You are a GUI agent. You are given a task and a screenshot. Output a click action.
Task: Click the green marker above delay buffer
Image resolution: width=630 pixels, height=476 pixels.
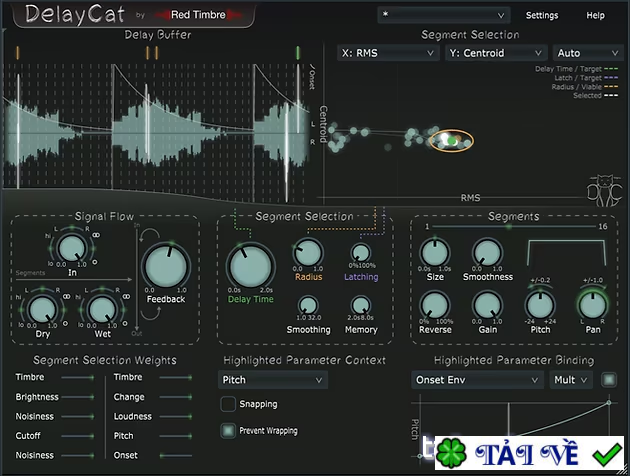(297, 52)
